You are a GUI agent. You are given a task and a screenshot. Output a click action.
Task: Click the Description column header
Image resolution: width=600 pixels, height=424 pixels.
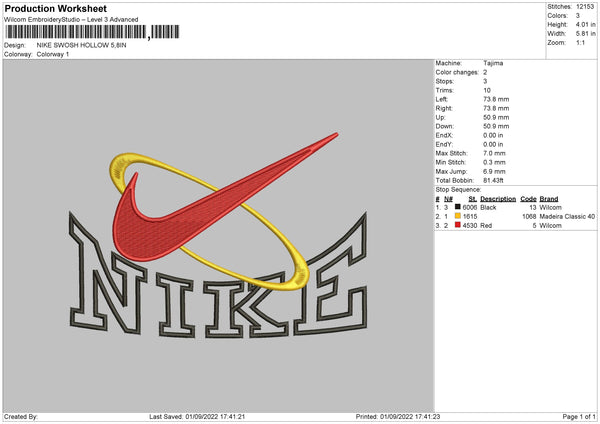(498, 199)
